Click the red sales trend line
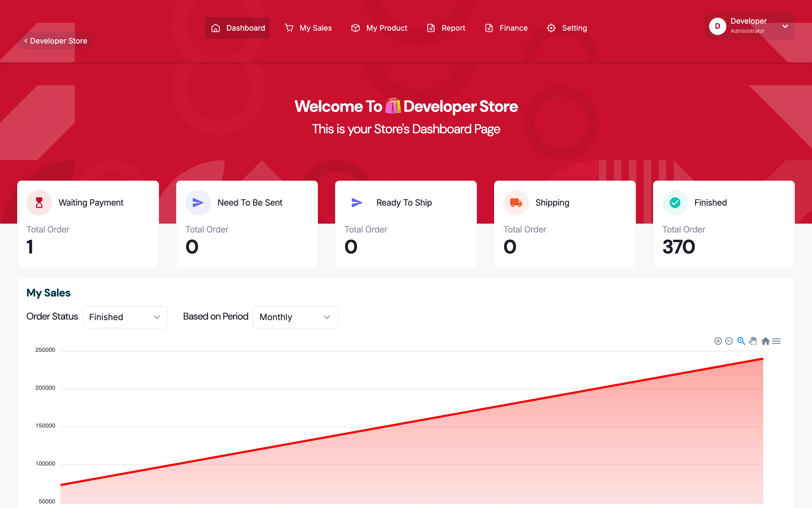 click(x=412, y=422)
